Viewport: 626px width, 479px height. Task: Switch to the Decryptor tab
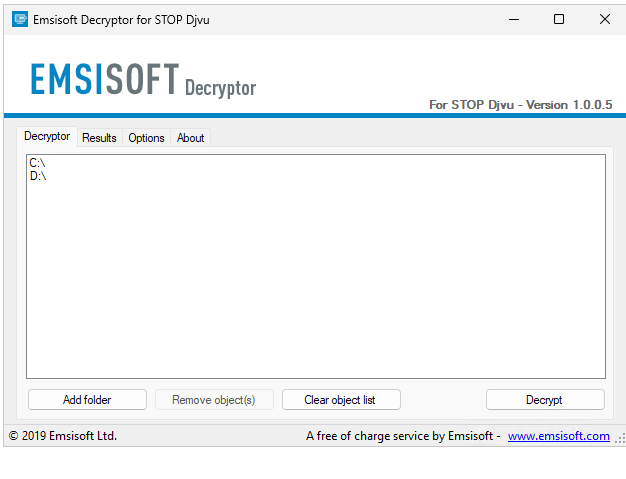(x=47, y=137)
